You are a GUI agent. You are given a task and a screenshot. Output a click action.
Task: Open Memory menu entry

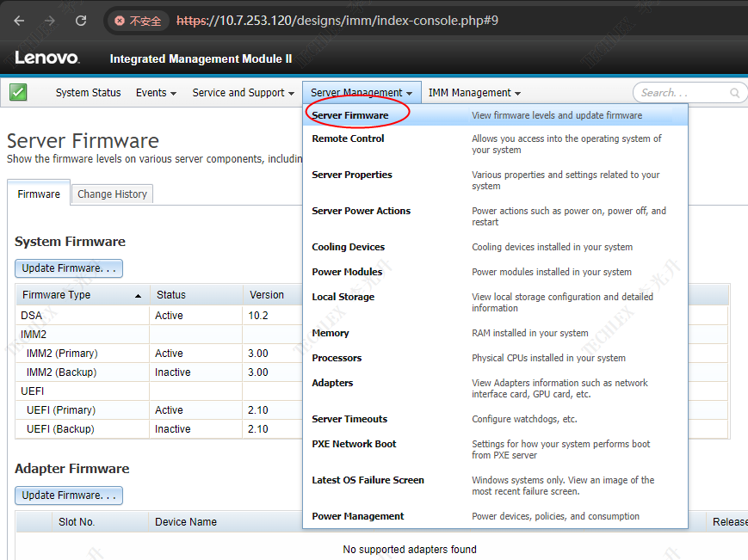tap(495, 333)
